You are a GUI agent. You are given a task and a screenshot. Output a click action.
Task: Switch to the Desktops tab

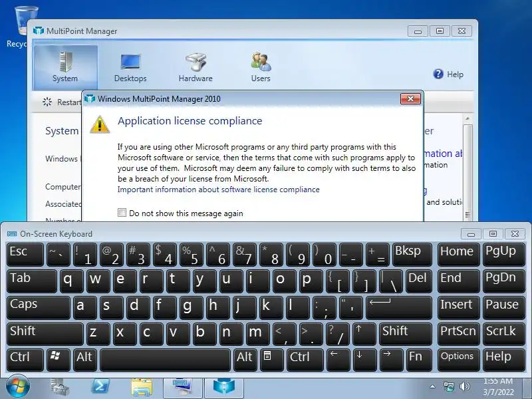point(130,67)
